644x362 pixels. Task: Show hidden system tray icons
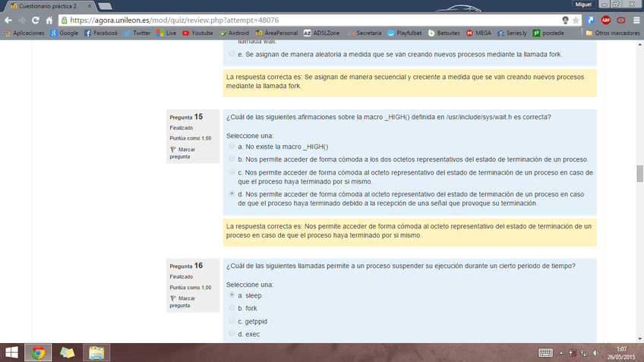point(561,353)
